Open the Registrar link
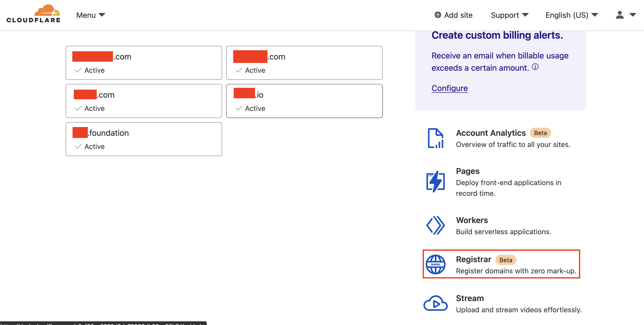 point(473,259)
